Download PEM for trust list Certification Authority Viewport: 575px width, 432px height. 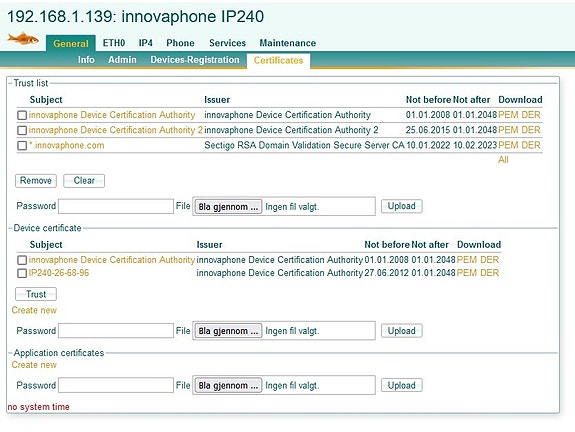(x=508, y=115)
